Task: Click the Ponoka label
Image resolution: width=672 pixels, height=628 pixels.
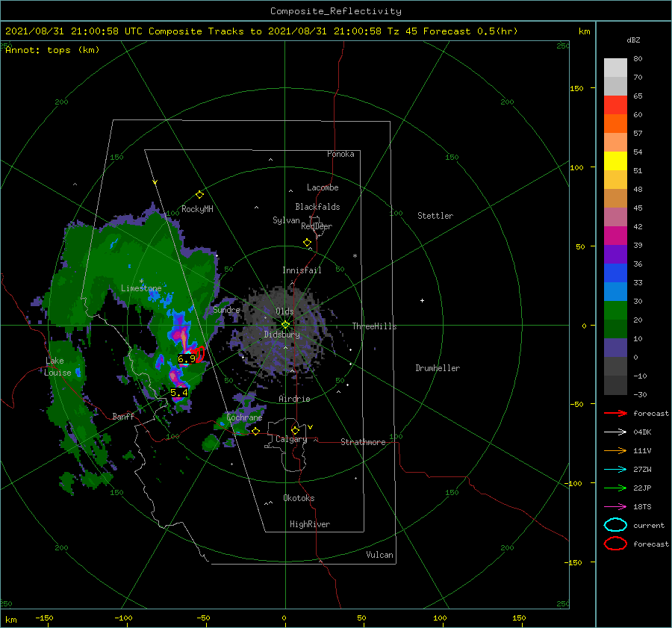Action: click(340, 155)
